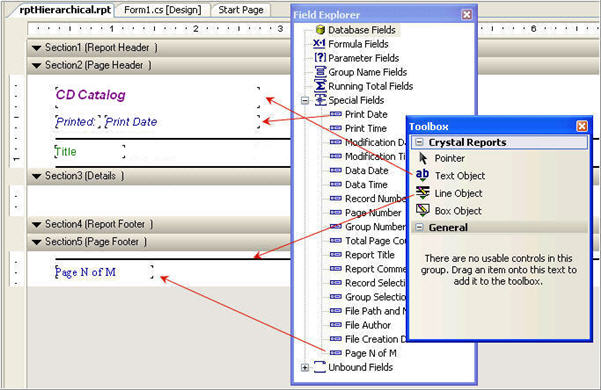Select the Printed: label in page header
The height and width of the screenshot is (390, 601).
click(78, 122)
